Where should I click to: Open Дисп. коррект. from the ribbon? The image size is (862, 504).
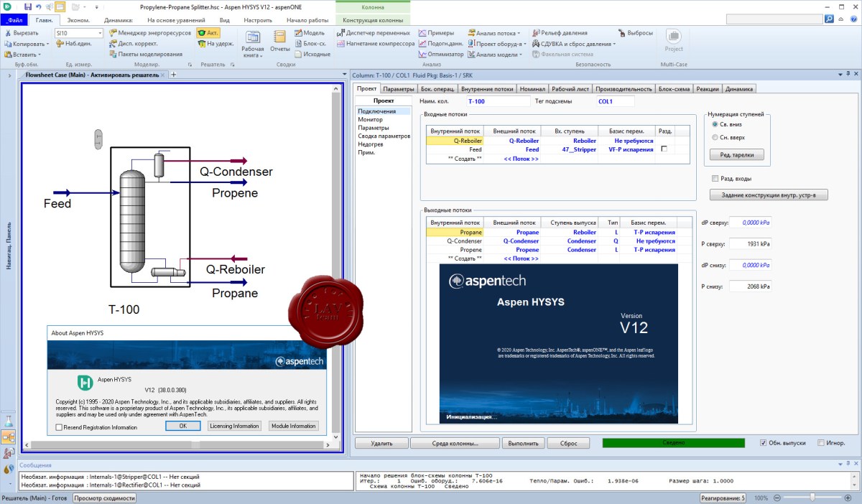(x=132, y=43)
